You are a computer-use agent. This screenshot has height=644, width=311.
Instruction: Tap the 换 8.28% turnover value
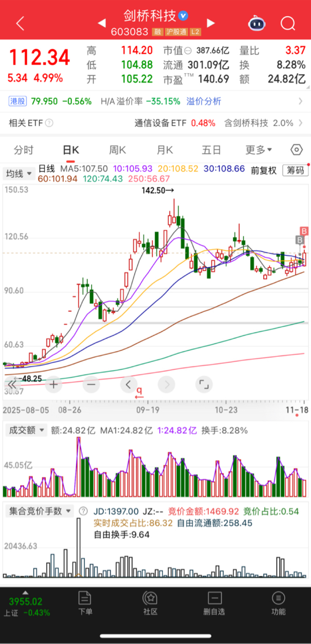click(291, 65)
